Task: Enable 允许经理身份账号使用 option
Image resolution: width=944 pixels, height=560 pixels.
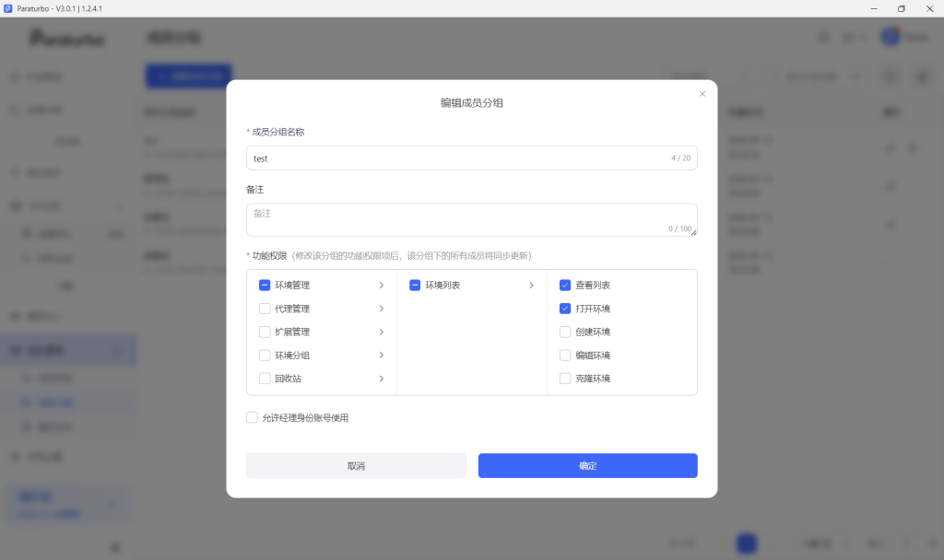Action: coord(253,417)
